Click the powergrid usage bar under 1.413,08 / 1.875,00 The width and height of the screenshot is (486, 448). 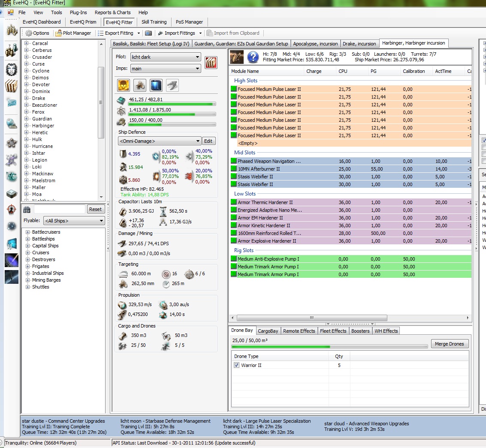[x=172, y=114]
